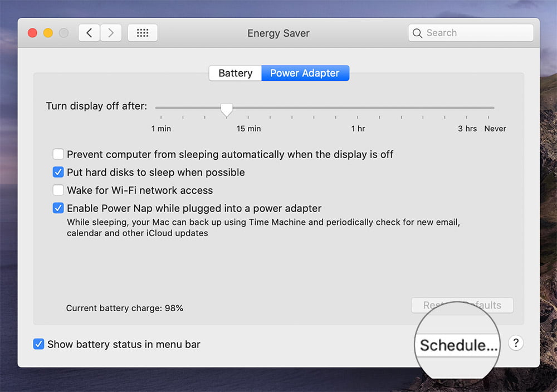Click the forward navigation arrow
The height and width of the screenshot is (392, 557).
pyautogui.click(x=111, y=33)
